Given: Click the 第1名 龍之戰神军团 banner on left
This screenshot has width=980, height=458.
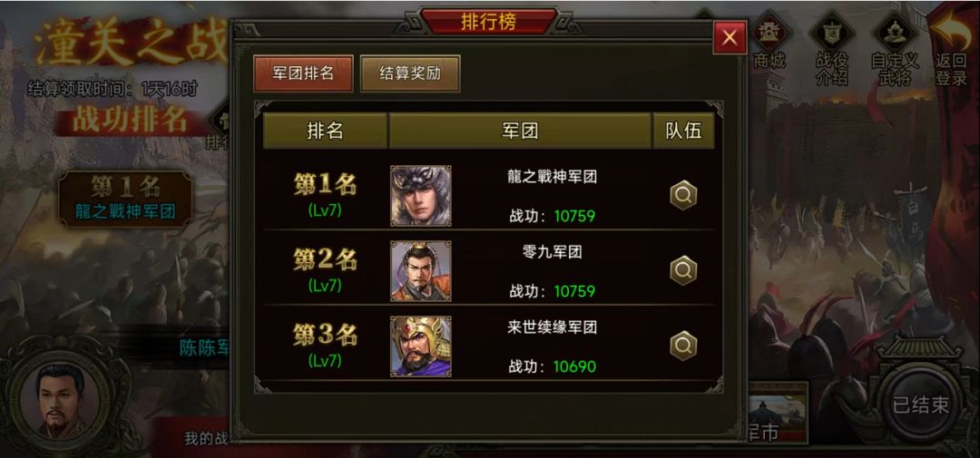Looking at the screenshot, I should 125,198.
